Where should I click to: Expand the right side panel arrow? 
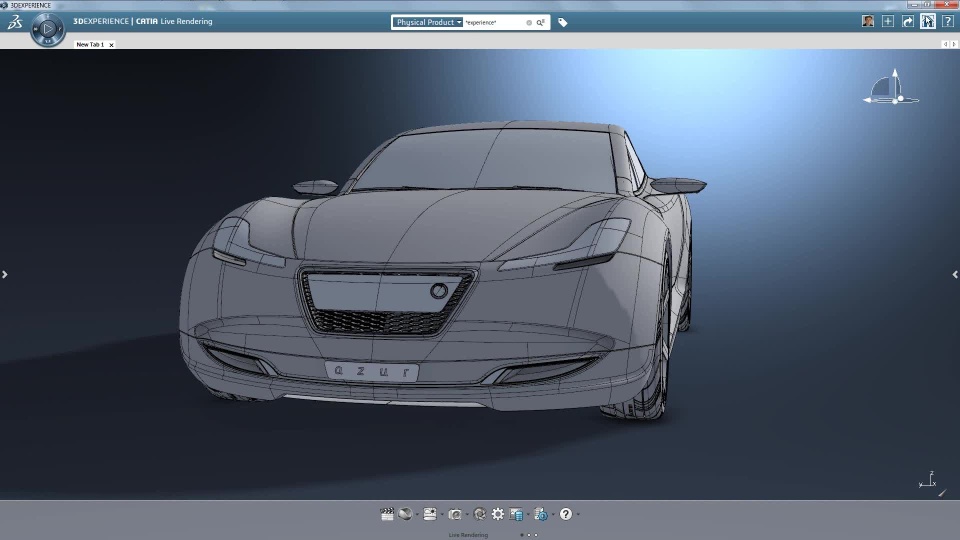click(955, 274)
